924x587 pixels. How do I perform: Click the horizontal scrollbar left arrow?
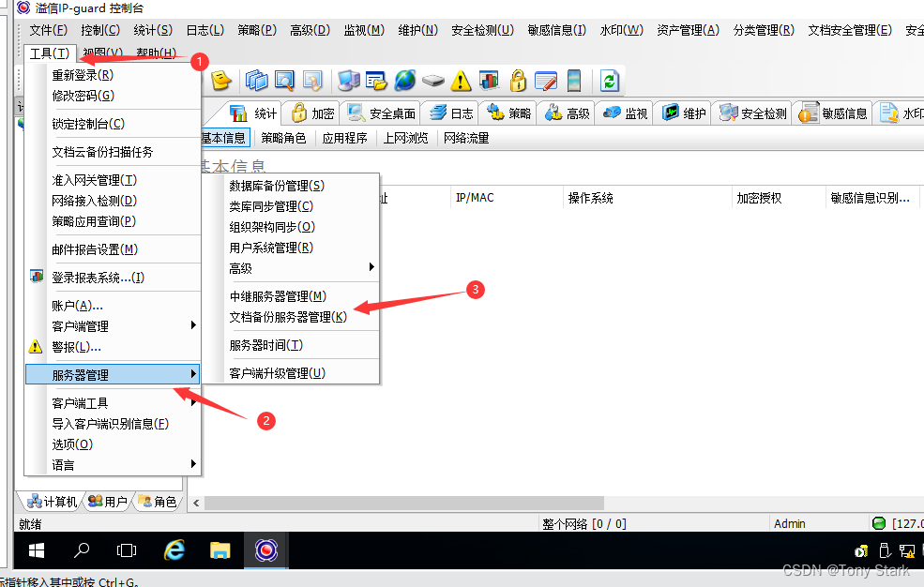195,504
